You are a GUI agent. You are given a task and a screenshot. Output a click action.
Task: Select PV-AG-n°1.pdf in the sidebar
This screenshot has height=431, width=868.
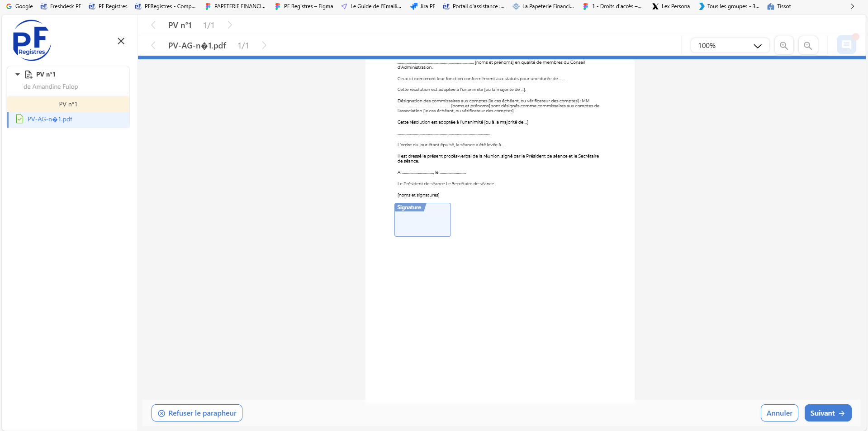(68, 120)
